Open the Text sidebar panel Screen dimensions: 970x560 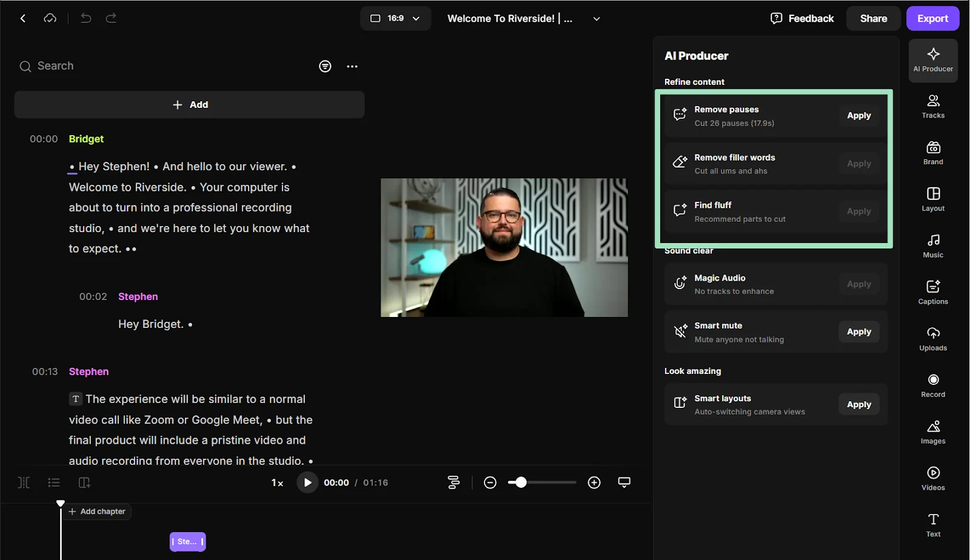[x=933, y=525]
